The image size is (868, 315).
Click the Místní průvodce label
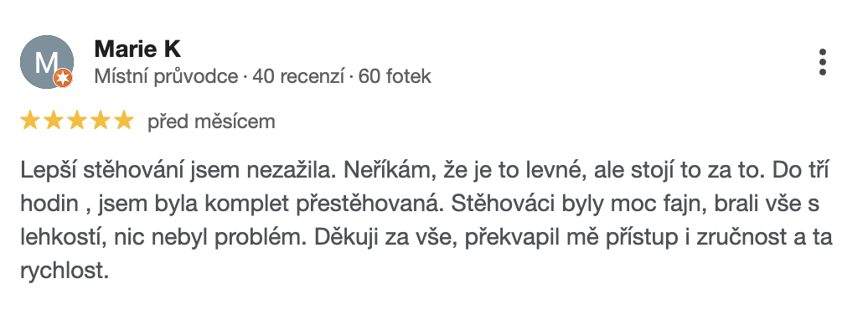[x=166, y=76]
